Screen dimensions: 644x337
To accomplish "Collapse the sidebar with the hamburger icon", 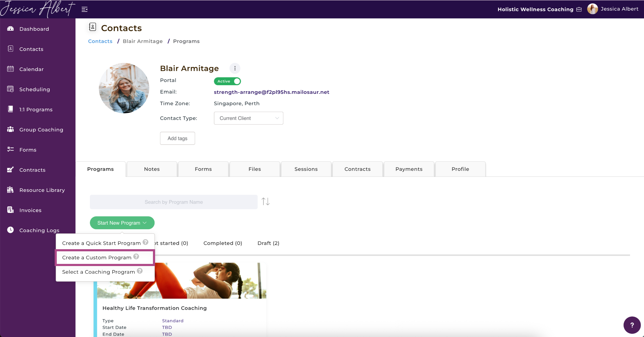I will pyautogui.click(x=84, y=9).
